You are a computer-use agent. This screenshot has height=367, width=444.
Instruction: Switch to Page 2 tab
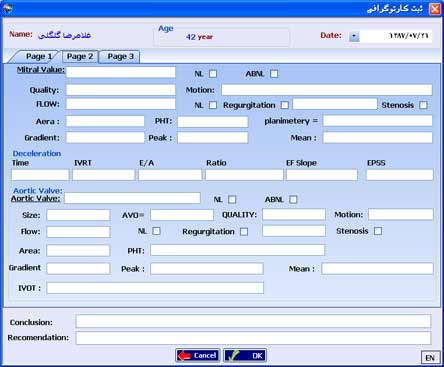[x=80, y=56]
